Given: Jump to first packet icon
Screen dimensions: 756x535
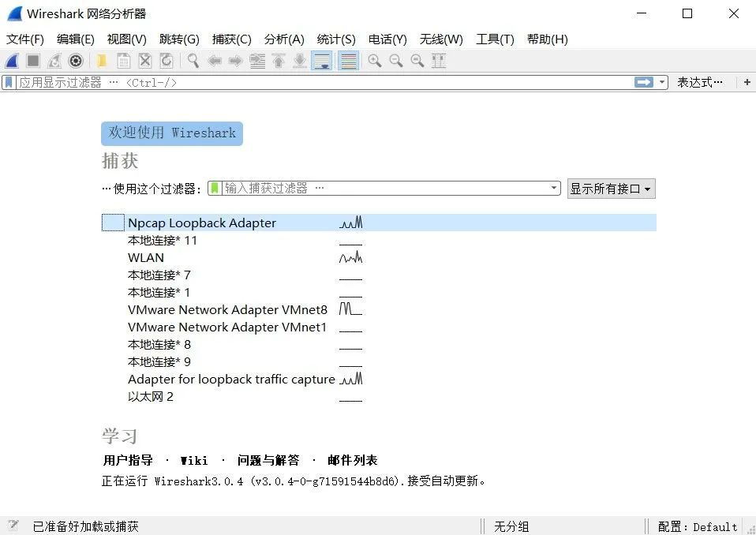Looking at the screenshot, I should (279, 61).
